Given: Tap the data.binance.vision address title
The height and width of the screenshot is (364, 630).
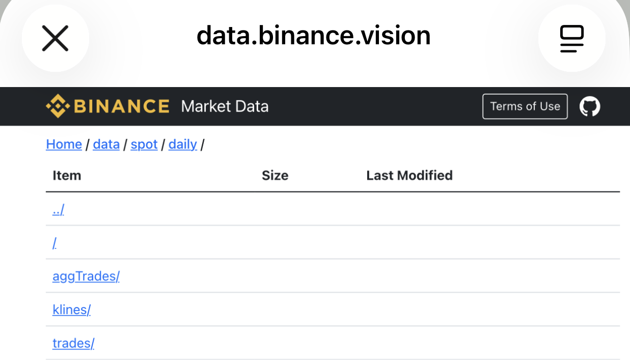Looking at the screenshot, I should [x=314, y=36].
